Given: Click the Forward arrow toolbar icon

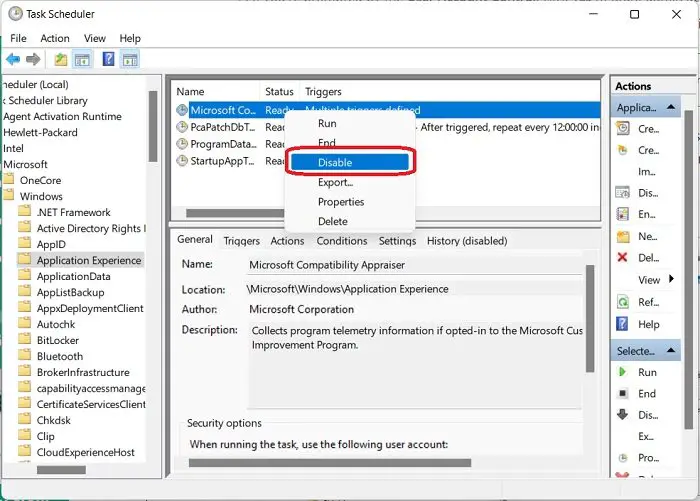Looking at the screenshot, I should [x=33, y=59].
